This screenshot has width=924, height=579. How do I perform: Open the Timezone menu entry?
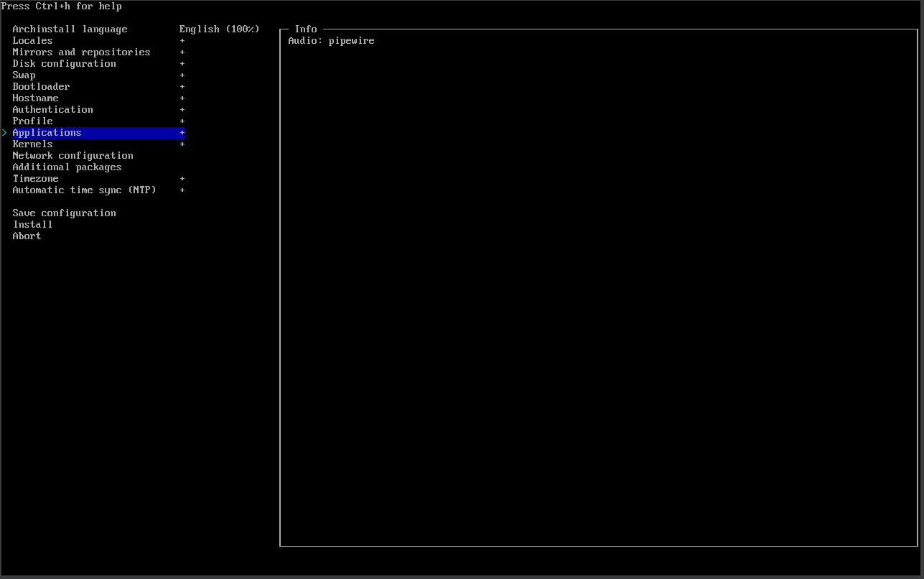pyautogui.click(x=35, y=179)
